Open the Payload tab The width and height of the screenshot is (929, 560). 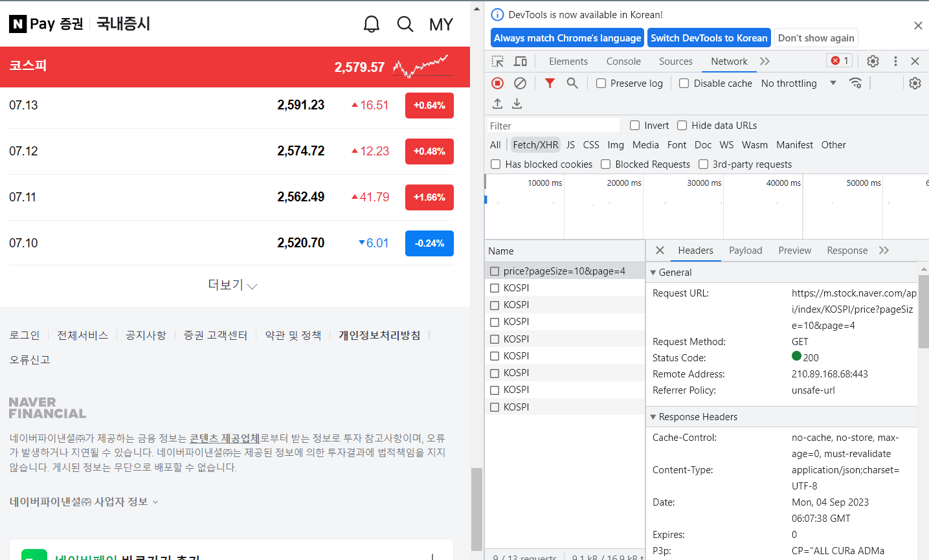[x=745, y=251]
